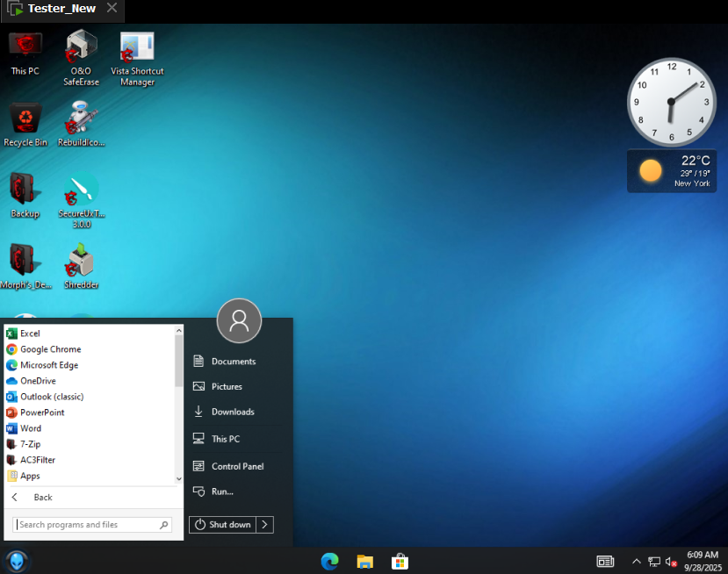728x574 pixels.
Task: Click the user account avatar picture
Action: (x=239, y=320)
